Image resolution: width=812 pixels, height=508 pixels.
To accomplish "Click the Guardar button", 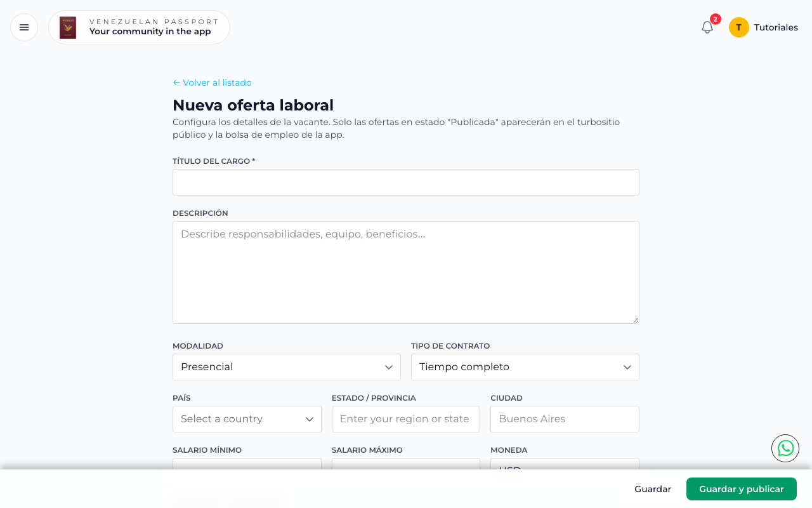I will [653, 489].
